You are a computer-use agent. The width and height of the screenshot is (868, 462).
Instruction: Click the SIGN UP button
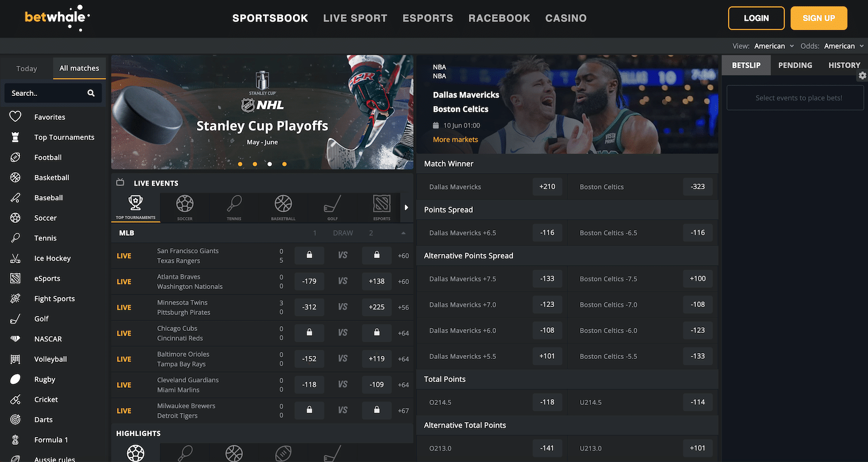pos(819,18)
